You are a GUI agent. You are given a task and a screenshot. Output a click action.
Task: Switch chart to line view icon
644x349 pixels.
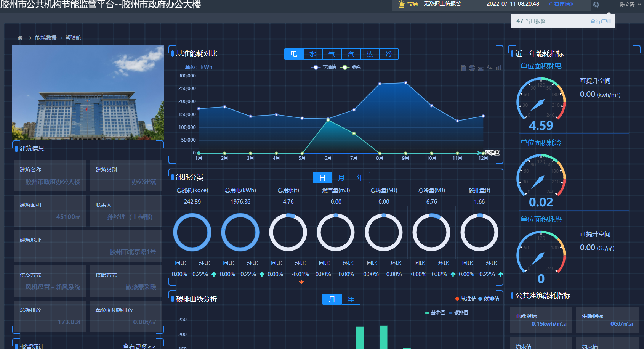click(x=490, y=68)
